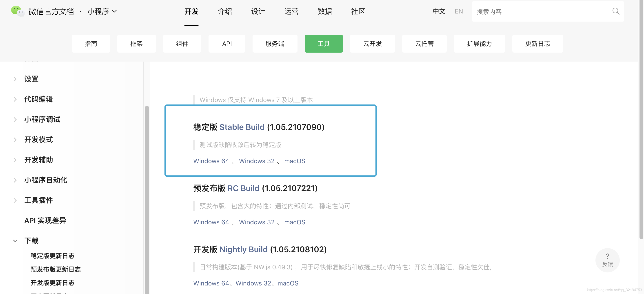This screenshot has height=294, width=644.
Task: Download Nightly Build Windows 32
Action: tap(253, 283)
